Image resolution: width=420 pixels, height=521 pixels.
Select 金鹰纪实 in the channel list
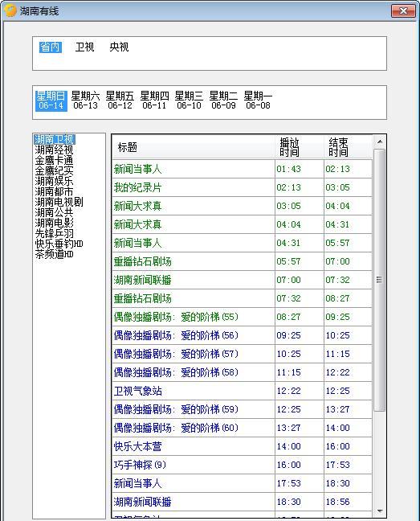coord(54,170)
